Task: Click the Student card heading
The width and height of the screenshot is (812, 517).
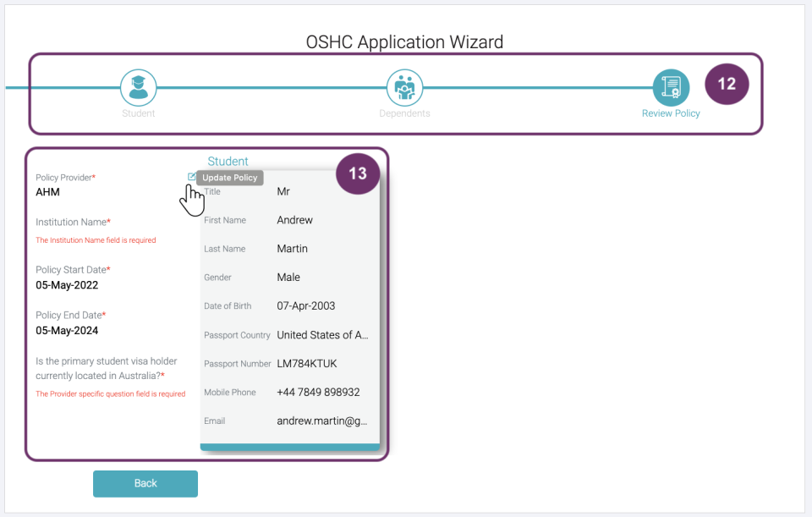Action: (228, 162)
